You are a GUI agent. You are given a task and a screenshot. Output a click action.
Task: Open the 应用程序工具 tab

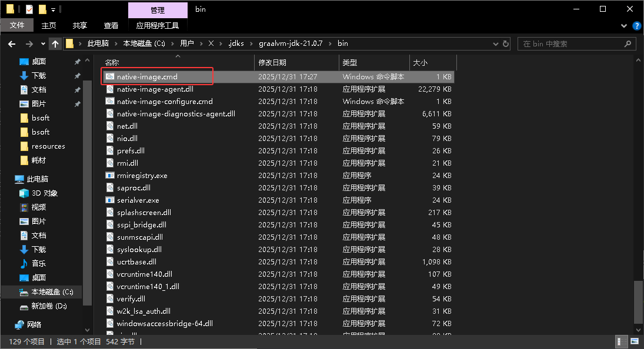click(x=158, y=25)
